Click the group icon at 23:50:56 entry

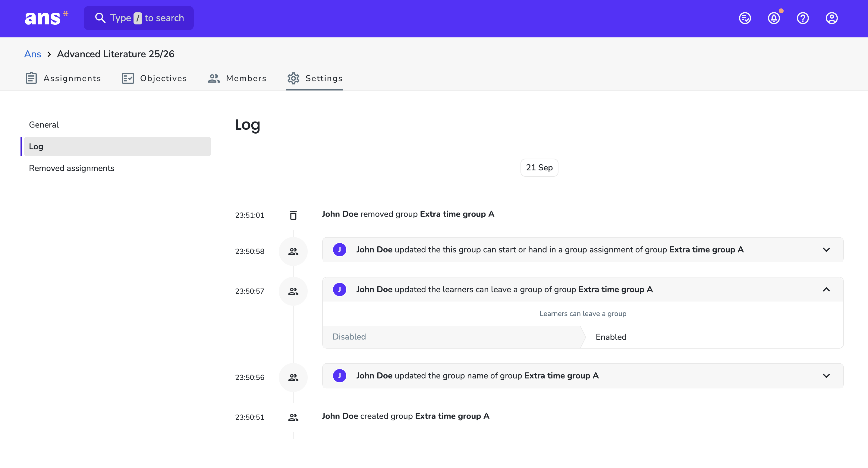[293, 378]
